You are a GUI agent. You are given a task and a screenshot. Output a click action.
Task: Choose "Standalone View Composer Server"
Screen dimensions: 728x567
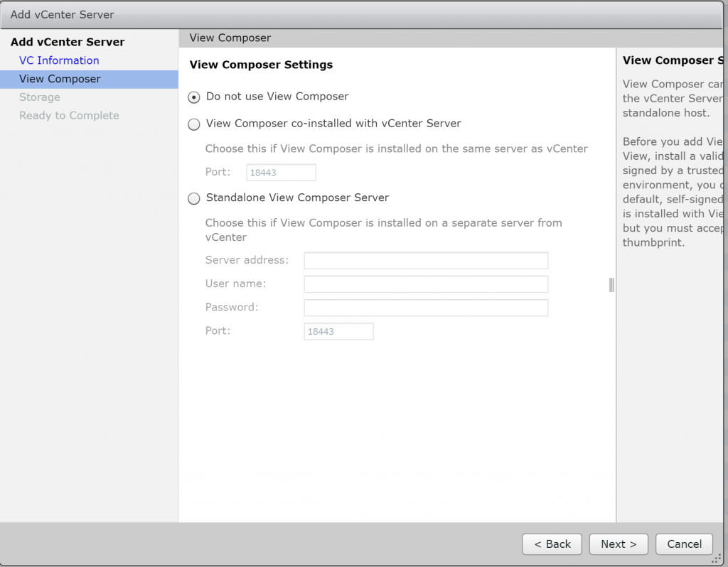[193, 198]
